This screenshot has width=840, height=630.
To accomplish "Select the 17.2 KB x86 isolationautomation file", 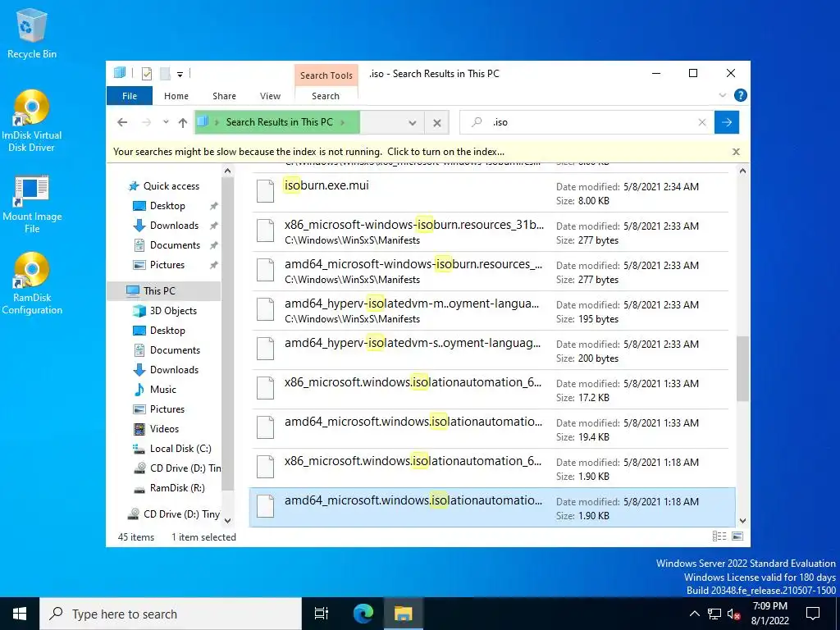I will point(491,390).
